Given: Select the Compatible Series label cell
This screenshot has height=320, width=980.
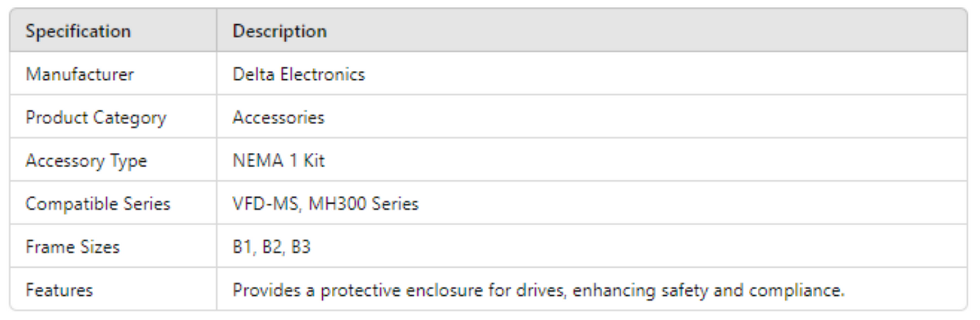Looking at the screenshot, I should 98,204.
